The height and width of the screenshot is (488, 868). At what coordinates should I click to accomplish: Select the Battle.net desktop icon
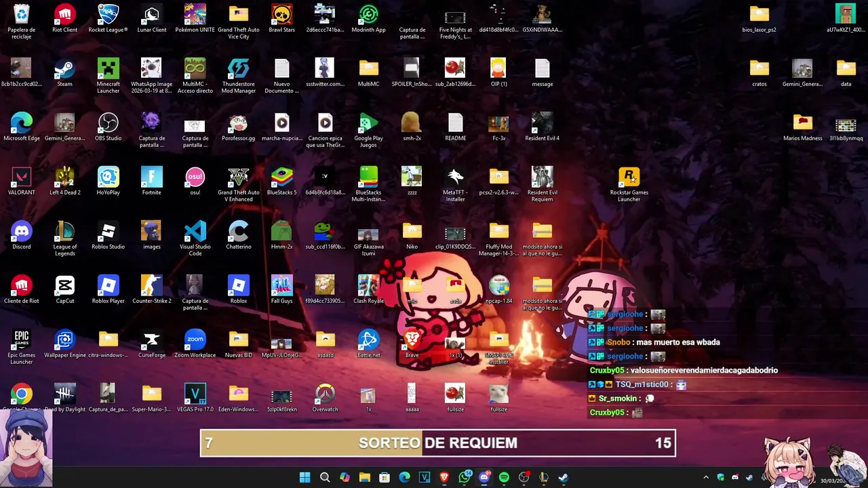click(368, 344)
